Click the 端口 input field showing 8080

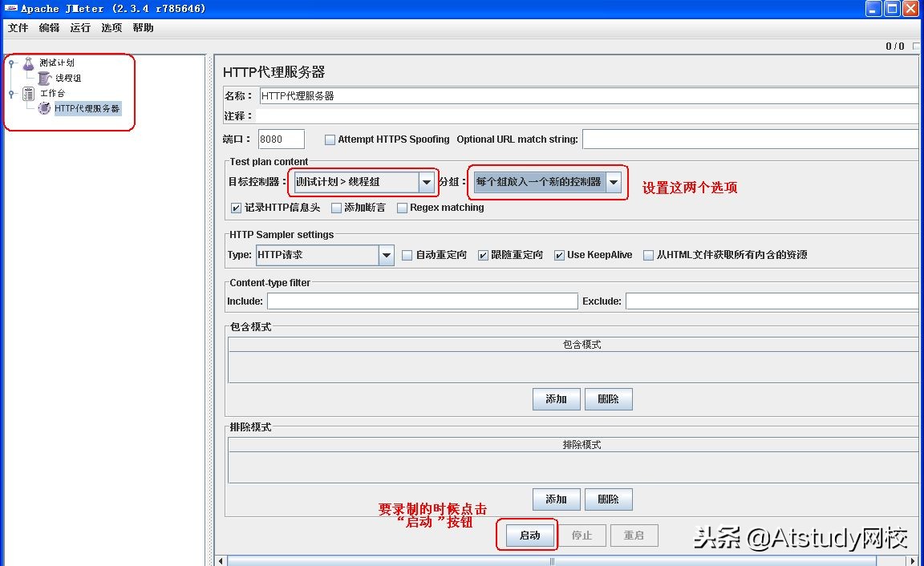[x=280, y=139]
